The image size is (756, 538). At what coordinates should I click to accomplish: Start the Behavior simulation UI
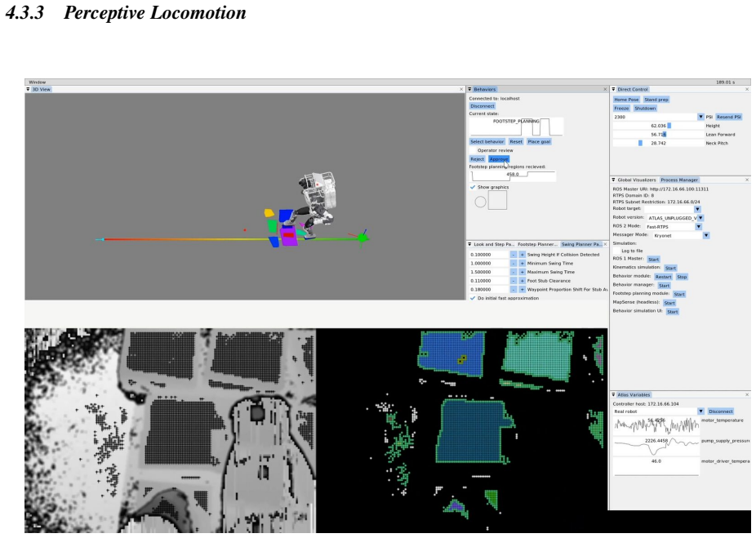[x=673, y=312]
